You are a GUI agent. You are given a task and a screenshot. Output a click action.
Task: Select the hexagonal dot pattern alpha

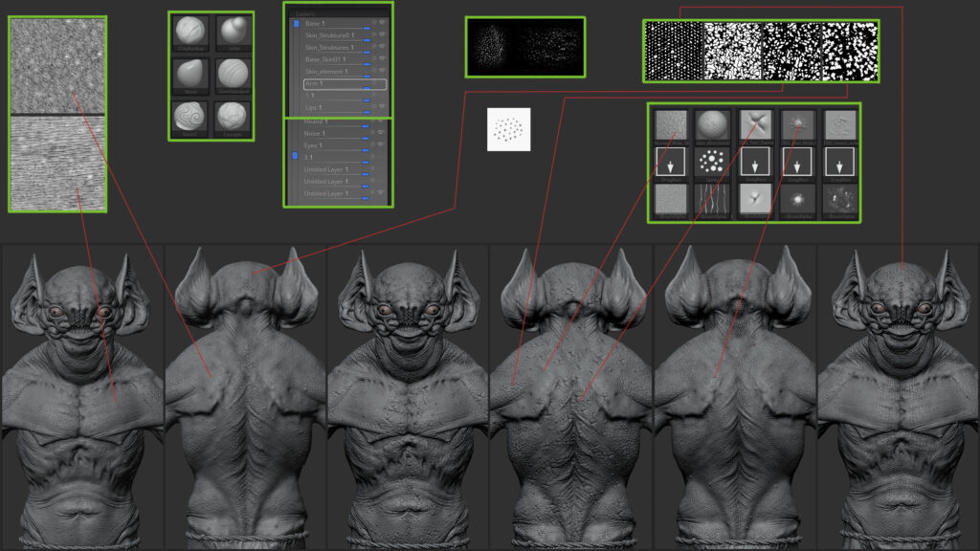674,52
